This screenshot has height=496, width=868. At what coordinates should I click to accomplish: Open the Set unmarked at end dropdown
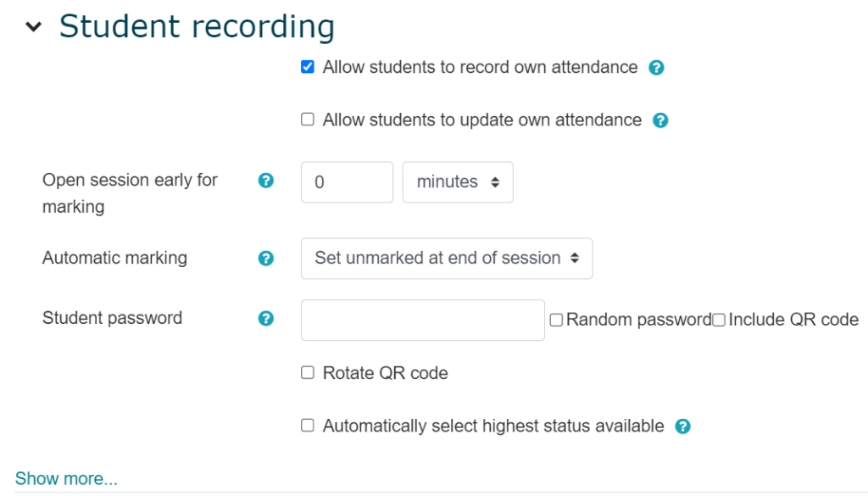coord(447,259)
